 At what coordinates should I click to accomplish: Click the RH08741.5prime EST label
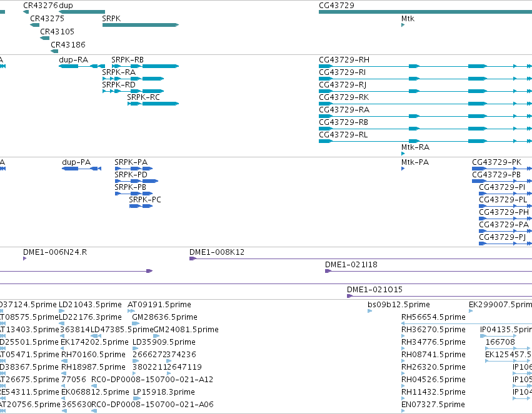pos(433,355)
